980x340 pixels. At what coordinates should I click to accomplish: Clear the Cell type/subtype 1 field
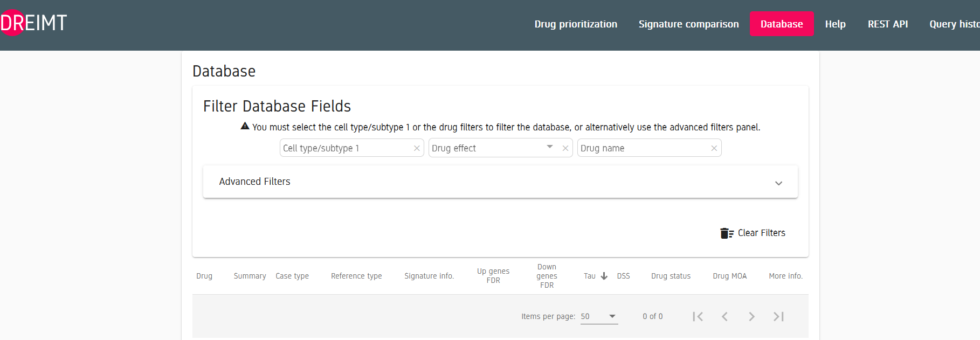(x=417, y=148)
